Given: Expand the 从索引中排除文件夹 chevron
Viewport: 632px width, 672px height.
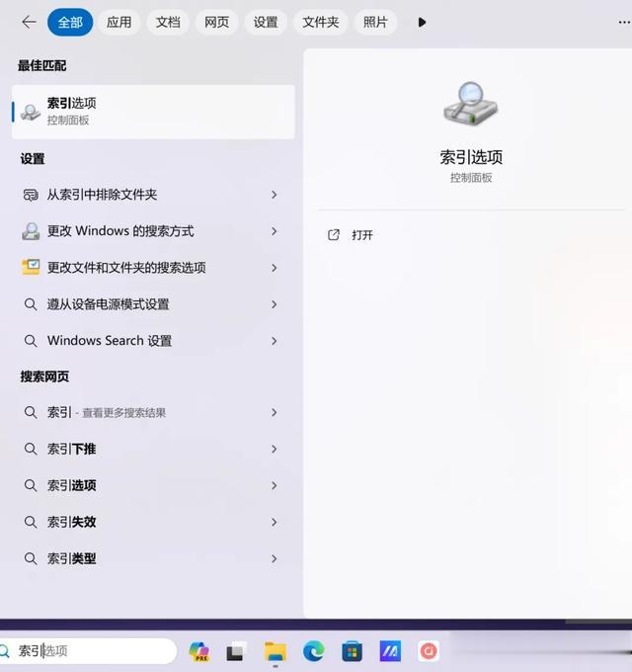Looking at the screenshot, I should (275, 195).
